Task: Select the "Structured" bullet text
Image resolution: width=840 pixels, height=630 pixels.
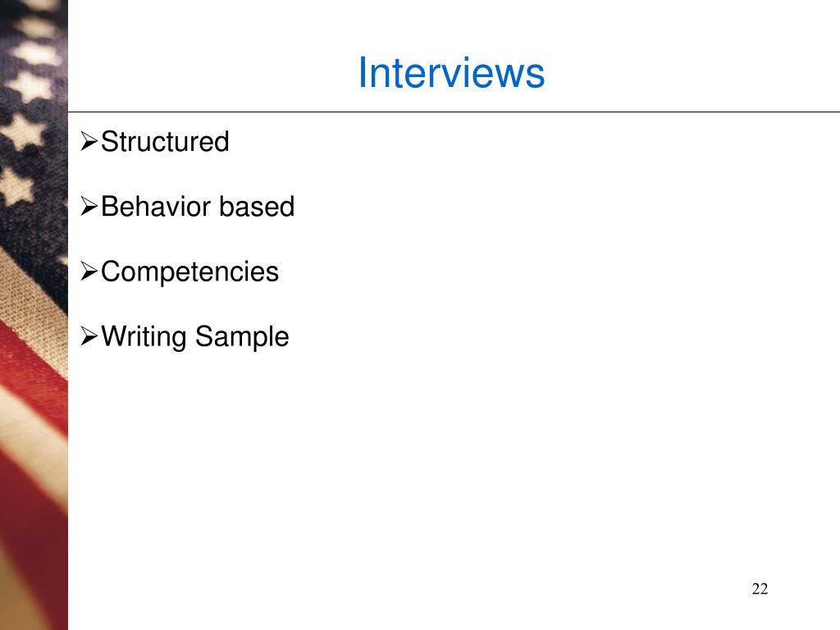Action: 165,142
